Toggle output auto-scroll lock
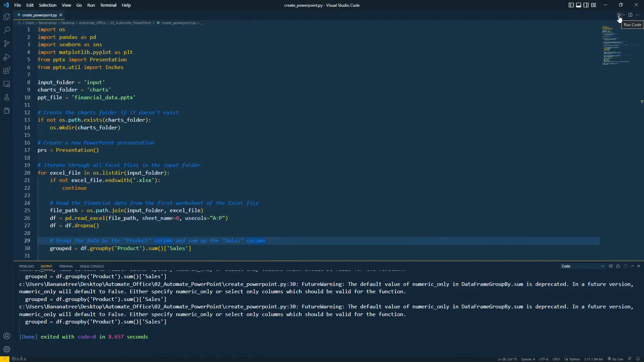The height and width of the screenshot is (362, 644). coord(618,266)
